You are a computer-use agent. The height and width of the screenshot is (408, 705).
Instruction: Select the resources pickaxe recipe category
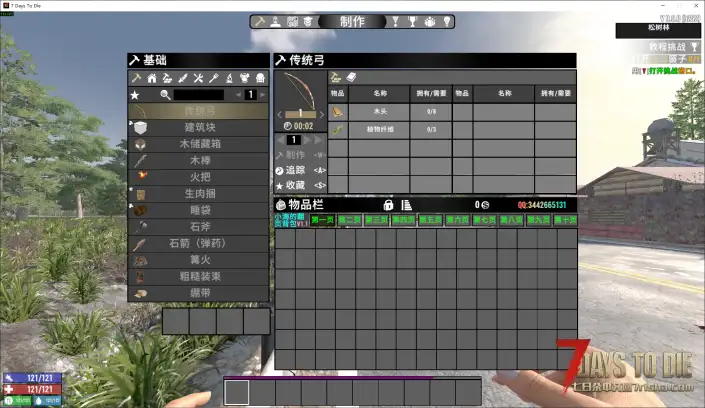click(167, 78)
